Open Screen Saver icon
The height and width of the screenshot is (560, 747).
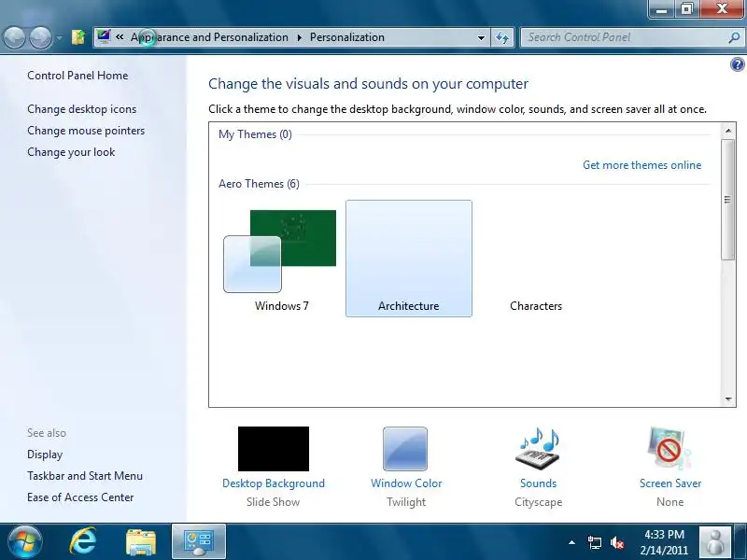coord(669,449)
